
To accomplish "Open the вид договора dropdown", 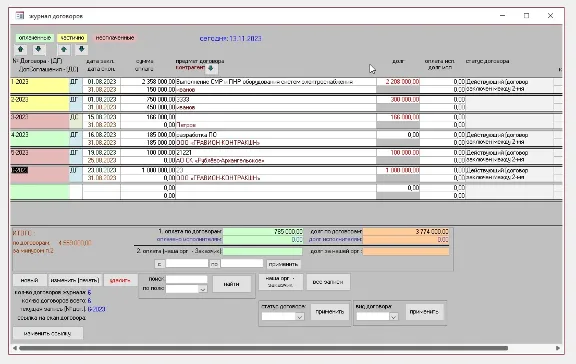I will click(x=393, y=317).
